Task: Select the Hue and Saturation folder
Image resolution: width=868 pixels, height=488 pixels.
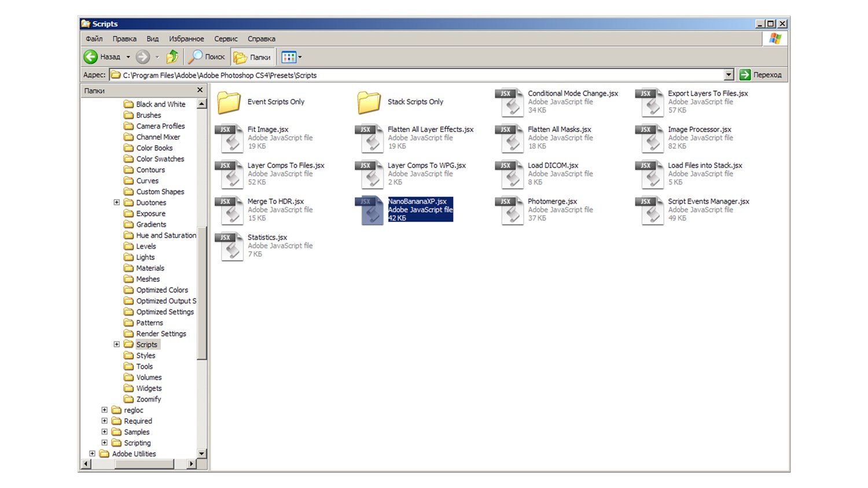Action: [x=160, y=236]
